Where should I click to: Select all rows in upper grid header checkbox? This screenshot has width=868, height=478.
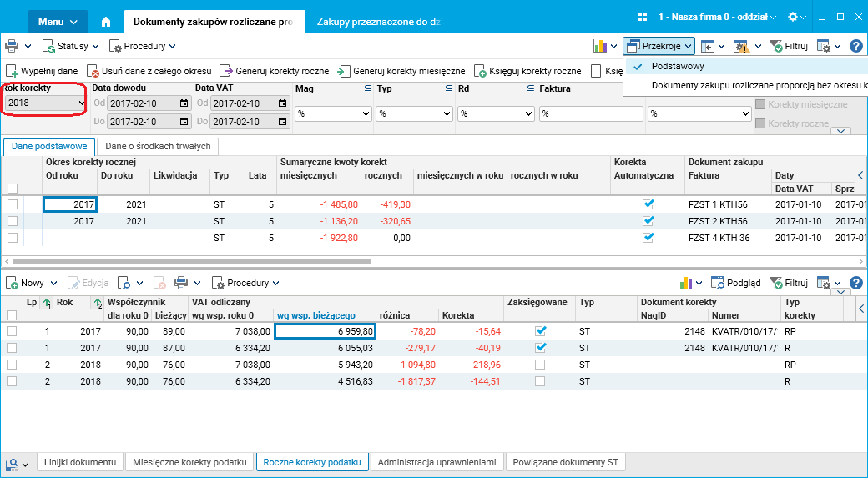[13, 188]
